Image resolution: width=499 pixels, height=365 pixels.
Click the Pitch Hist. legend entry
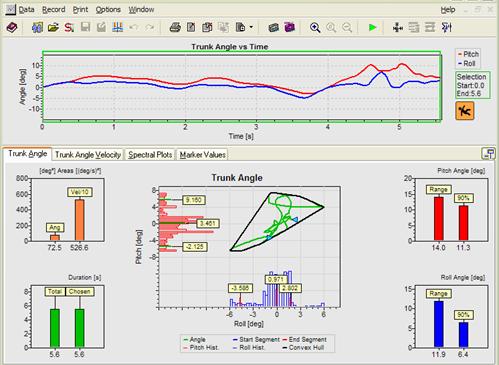tap(201, 348)
